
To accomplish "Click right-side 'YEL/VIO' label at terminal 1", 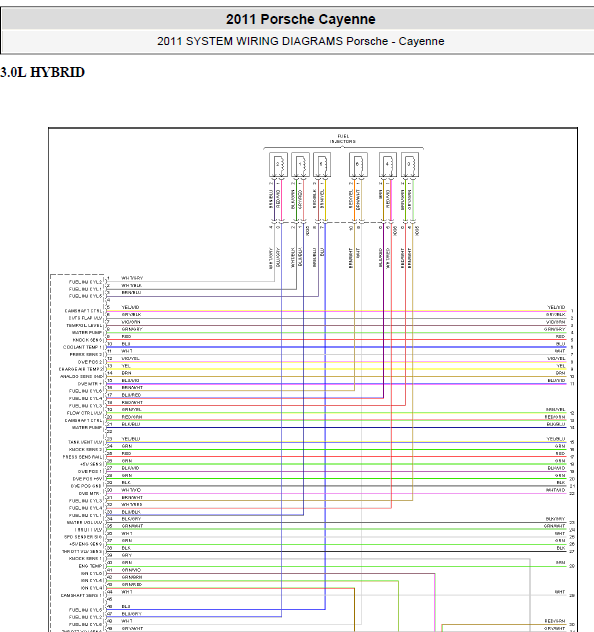I will (x=556, y=307).
